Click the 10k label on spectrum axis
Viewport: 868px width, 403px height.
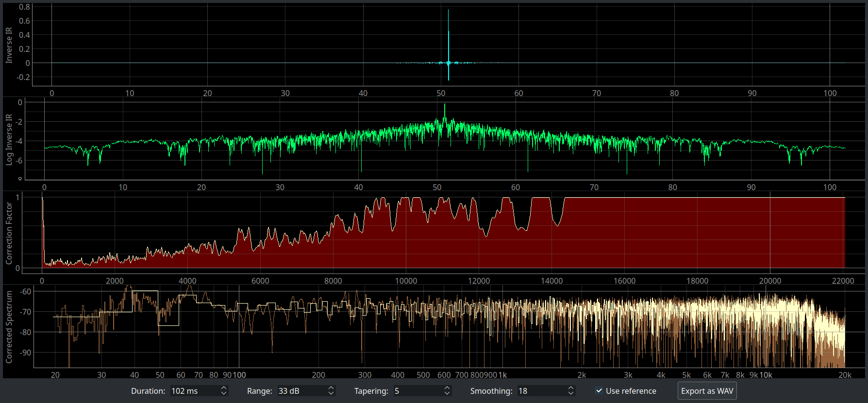coord(766,375)
